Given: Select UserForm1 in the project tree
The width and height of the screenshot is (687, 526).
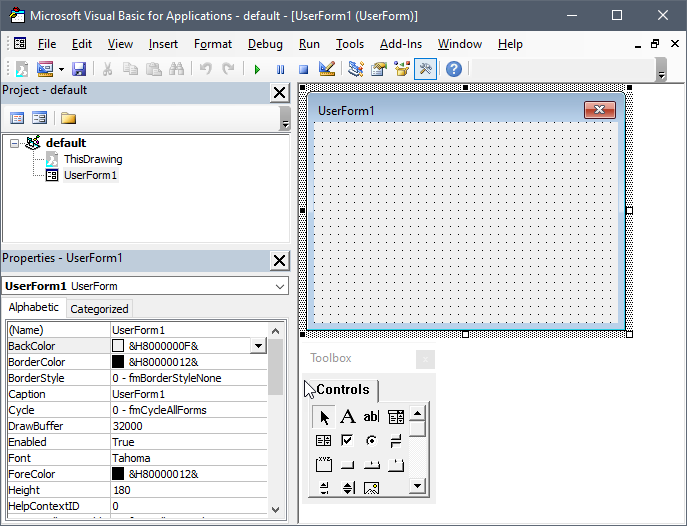Looking at the screenshot, I should [x=90, y=175].
